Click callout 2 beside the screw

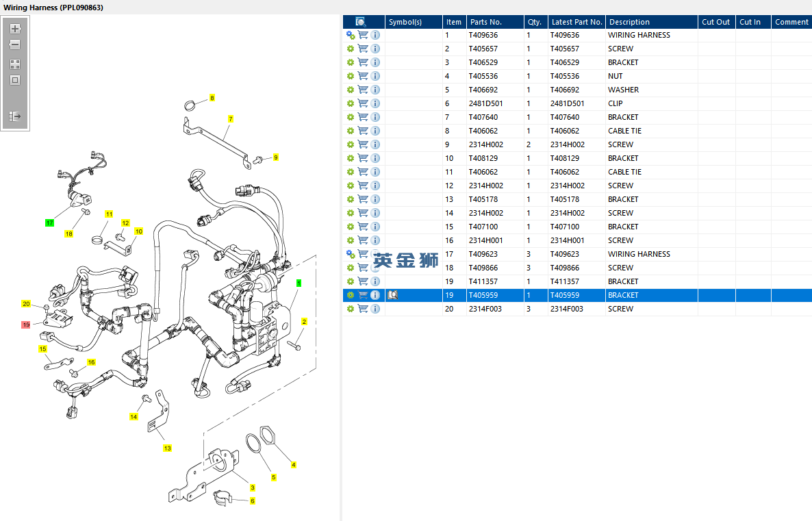coord(304,322)
